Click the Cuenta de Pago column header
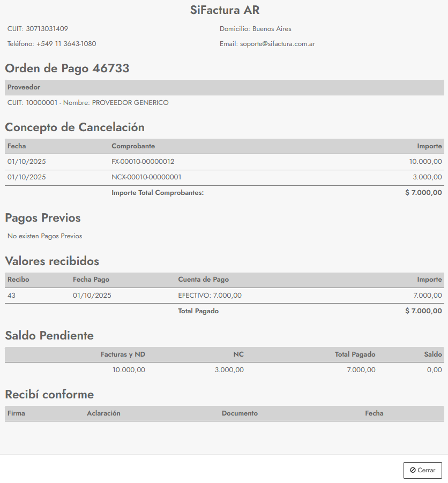The width and height of the screenshot is (448, 483). (203, 280)
